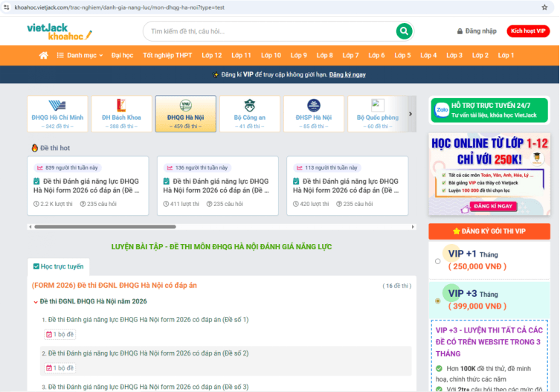Click the Kích hoạt VIP button

pos(528,31)
